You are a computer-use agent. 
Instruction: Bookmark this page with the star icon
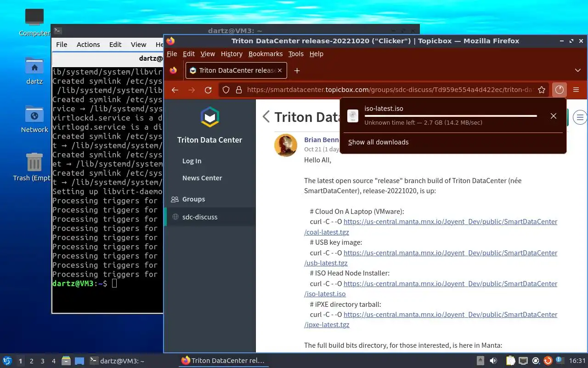coord(542,90)
